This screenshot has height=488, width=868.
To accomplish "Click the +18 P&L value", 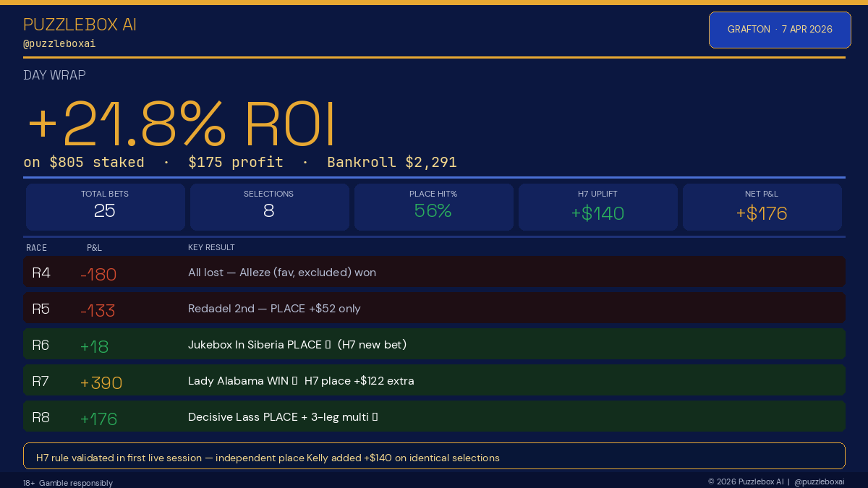I will tap(94, 346).
